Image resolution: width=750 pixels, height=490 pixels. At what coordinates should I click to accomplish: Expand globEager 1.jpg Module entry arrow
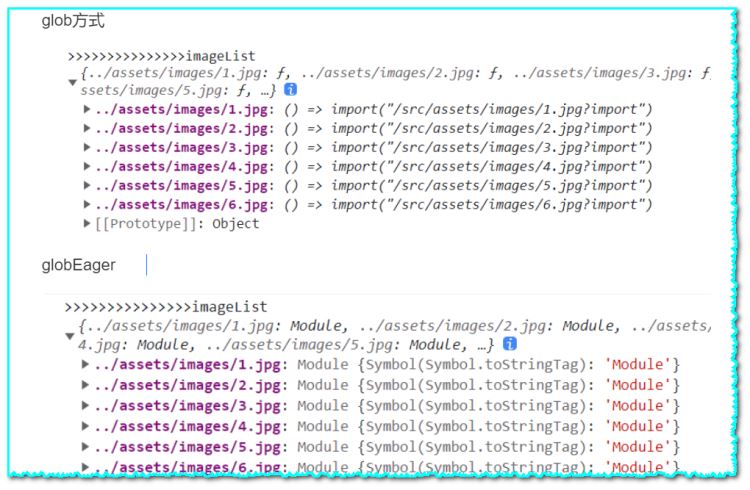pos(85,365)
